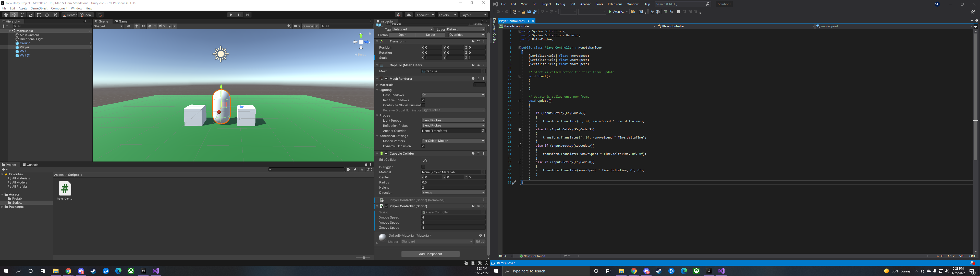The height and width of the screenshot is (276, 980).
Task: Select Wall (1) object in Hierarchy
Action: click(25, 56)
